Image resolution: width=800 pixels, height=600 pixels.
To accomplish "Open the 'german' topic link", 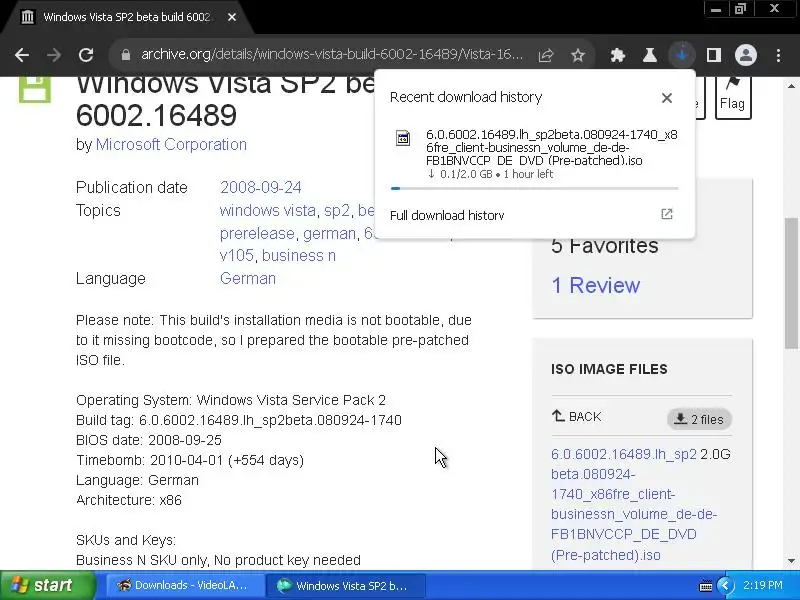I will click(x=329, y=233).
